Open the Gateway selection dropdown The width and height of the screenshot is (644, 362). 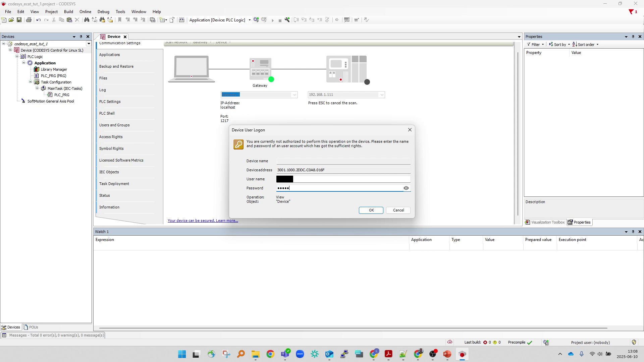point(294,95)
